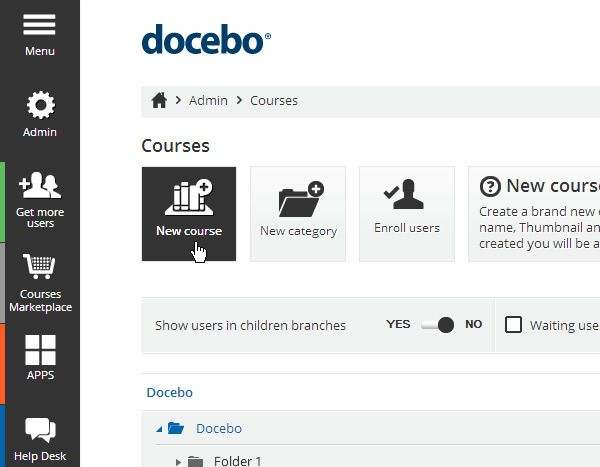Click the Admin breadcrumb link
This screenshot has width=600, height=467.
208,101
